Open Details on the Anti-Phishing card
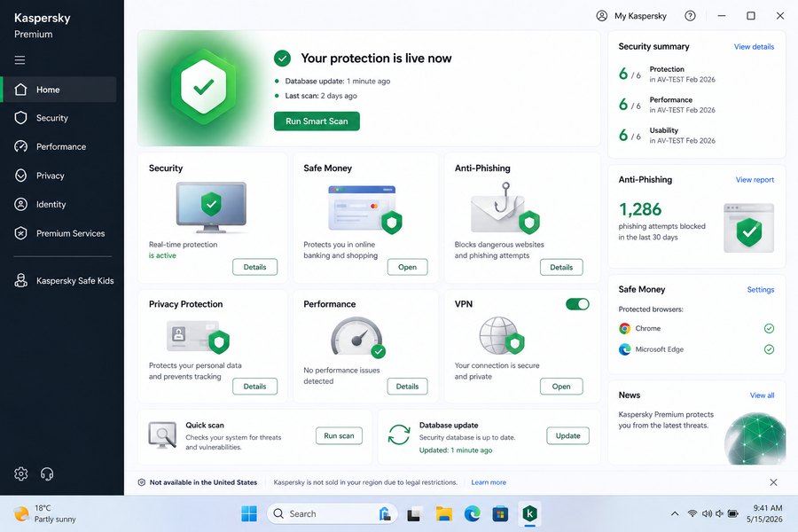Viewport: 798px width, 532px height. [x=561, y=267]
